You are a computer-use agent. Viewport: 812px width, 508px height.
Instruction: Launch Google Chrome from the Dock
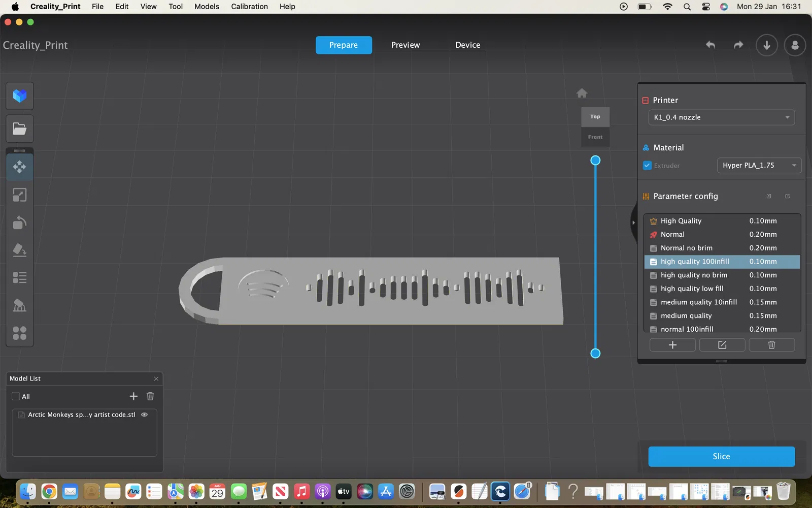(x=49, y=491)
